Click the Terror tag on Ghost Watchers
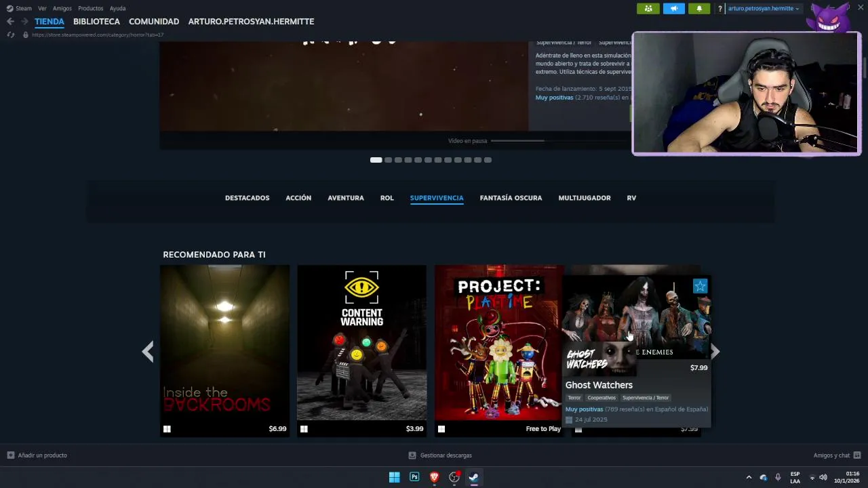This screenshot has width=868, height=488. point(574,398)
